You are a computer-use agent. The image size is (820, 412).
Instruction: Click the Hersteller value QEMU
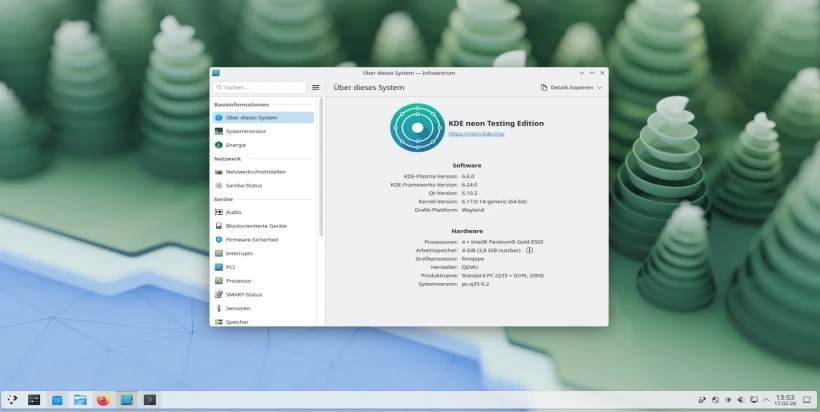coord(470,267)
